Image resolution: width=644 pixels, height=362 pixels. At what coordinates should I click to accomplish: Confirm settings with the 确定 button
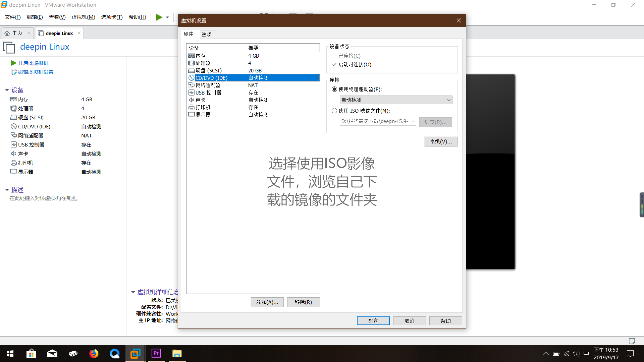point(373,321)
